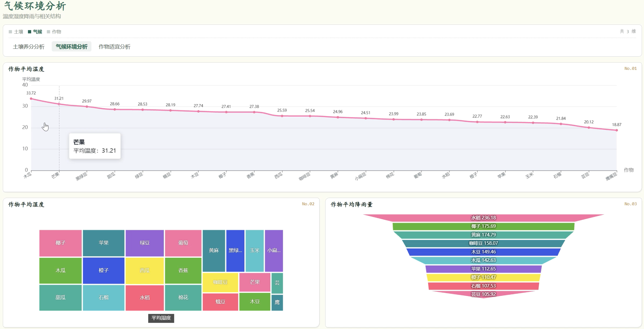Image resolution: width=644 pixels, height=329 pixels.
Task: Click the 绿豆 purple treemap tile
Action: (145, 243)
